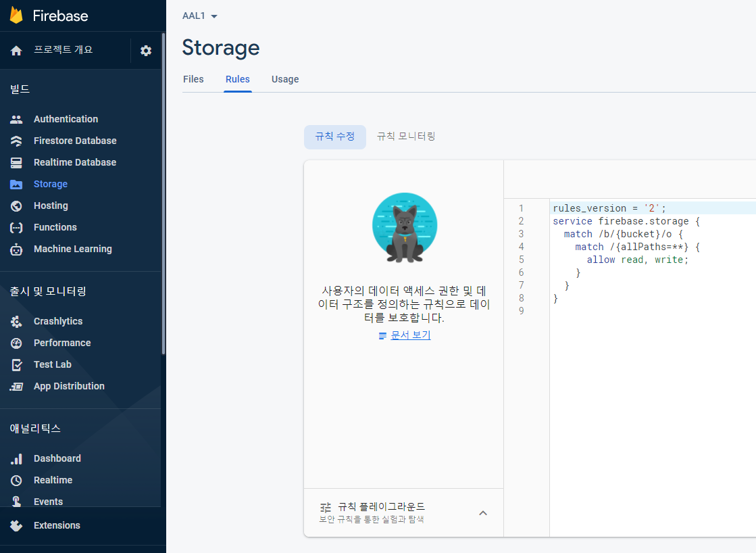This screenshot has height=553, width=756.
Task: Navigate to Functions
Action: pyautogui.click(x=55, y=227)
